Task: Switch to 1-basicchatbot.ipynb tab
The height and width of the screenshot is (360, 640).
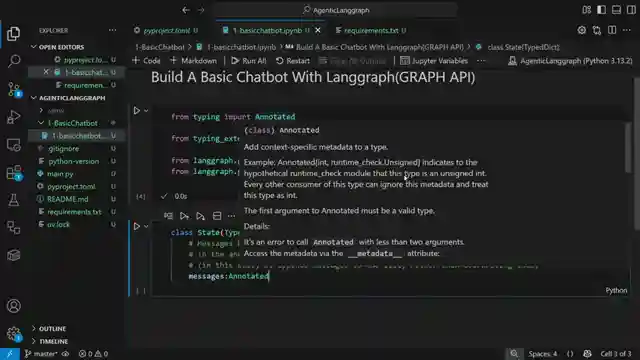Action: (x=267, y=31)
